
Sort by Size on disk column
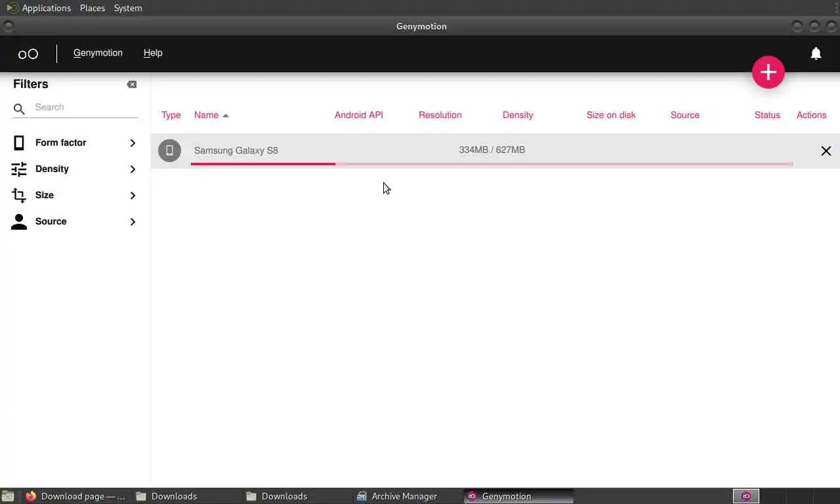pos(611,115)
